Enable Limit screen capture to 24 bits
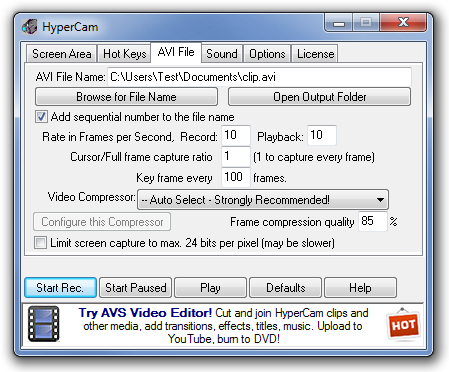 tap(41, 243)
